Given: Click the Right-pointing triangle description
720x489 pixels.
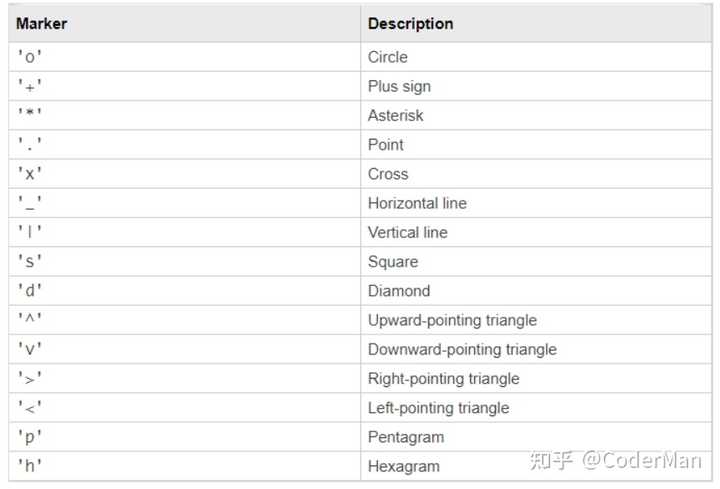Looking at the screenshot, I should coord(443,378).
